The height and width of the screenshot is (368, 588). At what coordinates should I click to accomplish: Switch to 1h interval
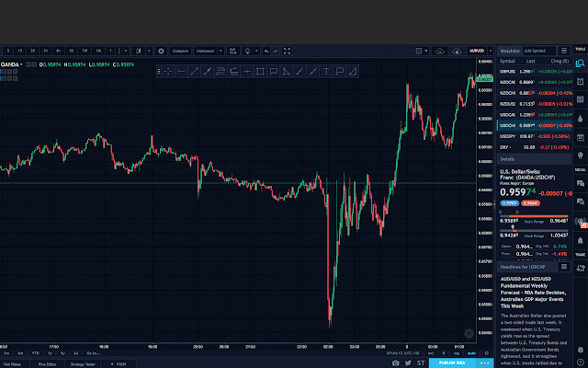pos(45,52)
